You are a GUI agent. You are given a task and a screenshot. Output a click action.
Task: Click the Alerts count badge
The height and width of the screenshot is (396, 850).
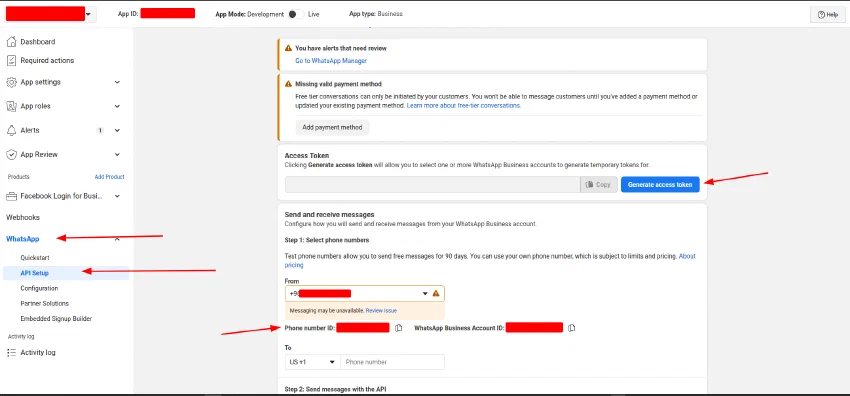point(100,131)
